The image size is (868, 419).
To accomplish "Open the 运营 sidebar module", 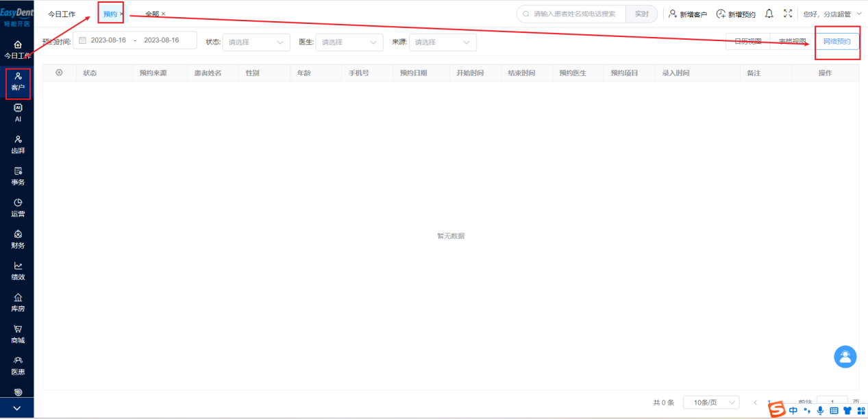I will (18, 207).
